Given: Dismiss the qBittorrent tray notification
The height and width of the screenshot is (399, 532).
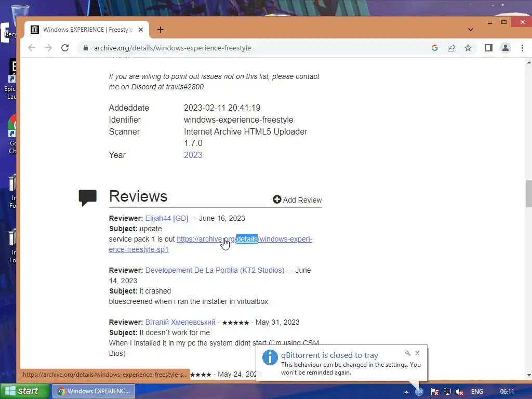Looking at the screenshot, I should point(418,353).
